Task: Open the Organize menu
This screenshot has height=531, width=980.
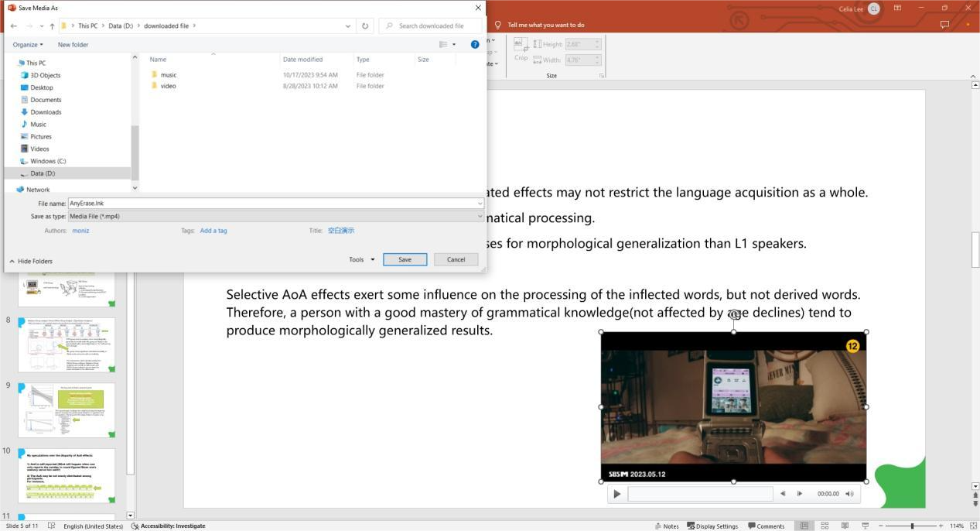Action: (28, 44)
